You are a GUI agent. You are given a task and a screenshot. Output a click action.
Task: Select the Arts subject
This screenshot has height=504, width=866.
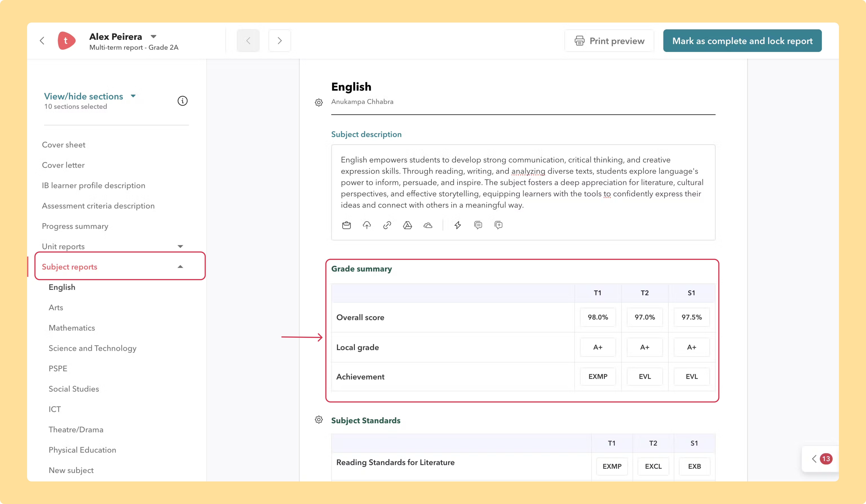tap(56, 308)
